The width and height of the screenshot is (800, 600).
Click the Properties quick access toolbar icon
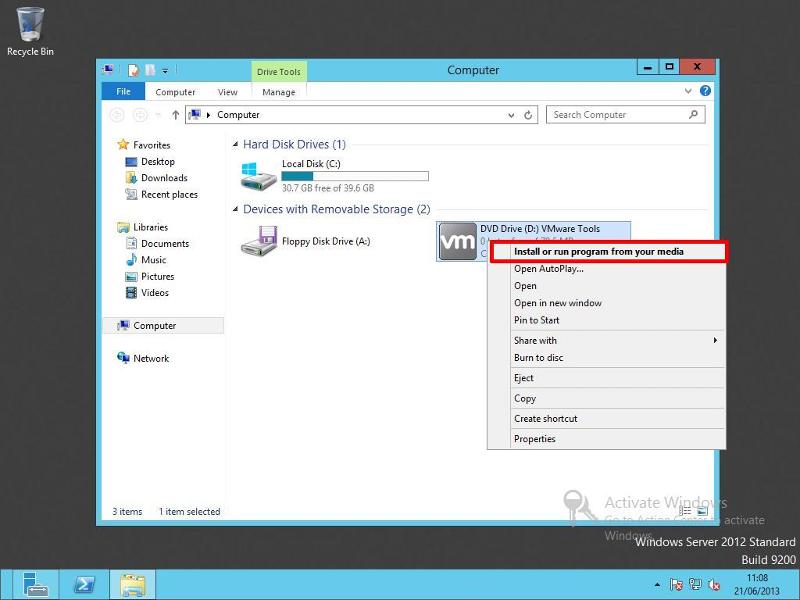(133, 70)
